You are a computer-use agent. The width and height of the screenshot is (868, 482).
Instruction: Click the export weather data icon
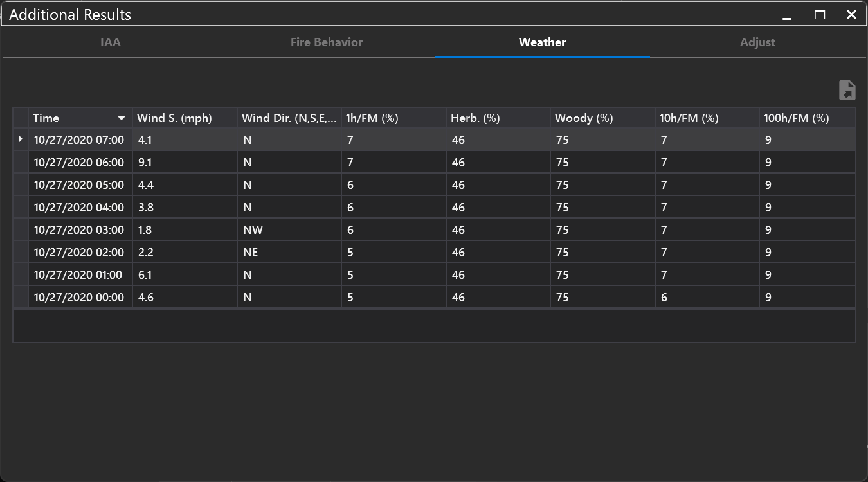click(x=847, y=90)
